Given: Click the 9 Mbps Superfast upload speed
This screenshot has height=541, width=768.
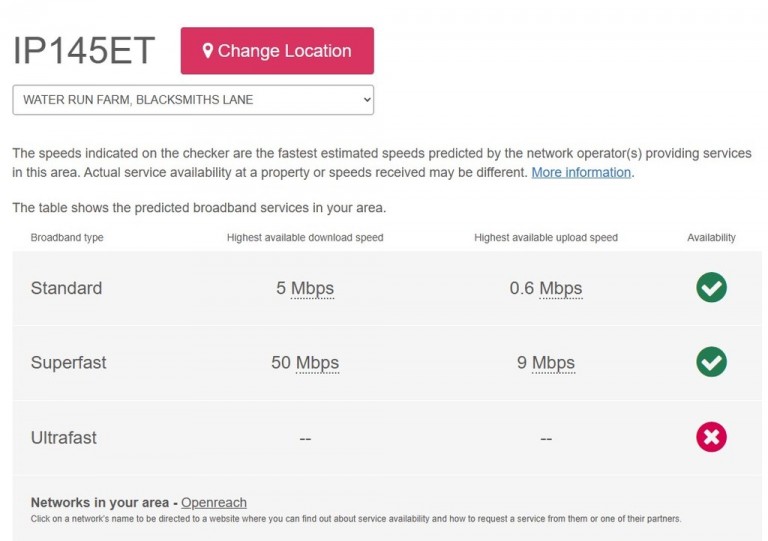Looking at the screenshot, I should tap(546, 363).
